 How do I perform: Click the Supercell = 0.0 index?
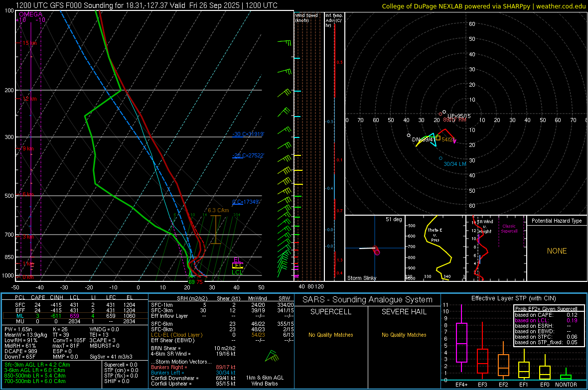121,365
